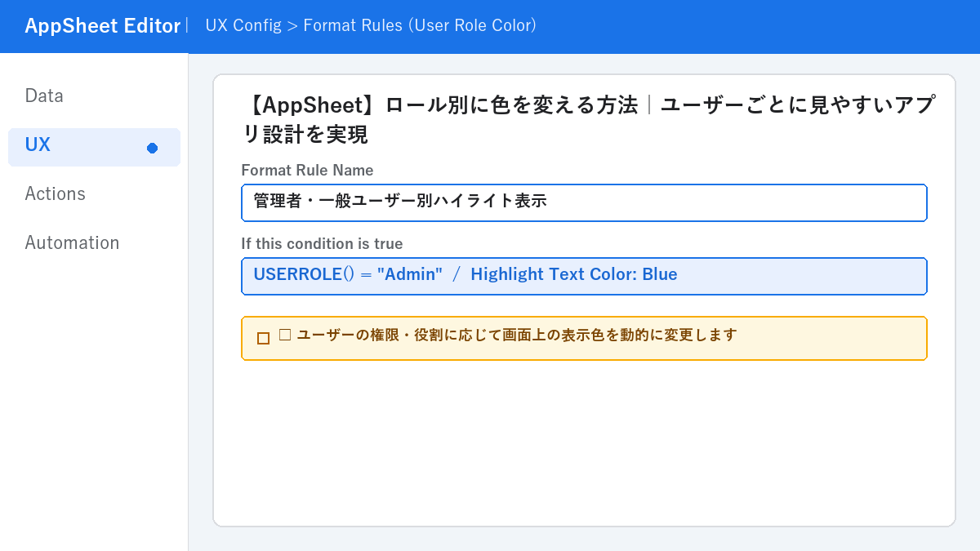
Task: Click the AppSheet Editor title
Action: pyautogui.click(x=102, y=26)
